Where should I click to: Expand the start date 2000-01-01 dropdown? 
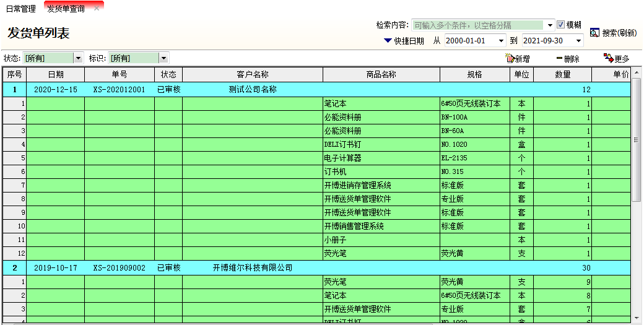pyautogui.click(x=501, y=41)
